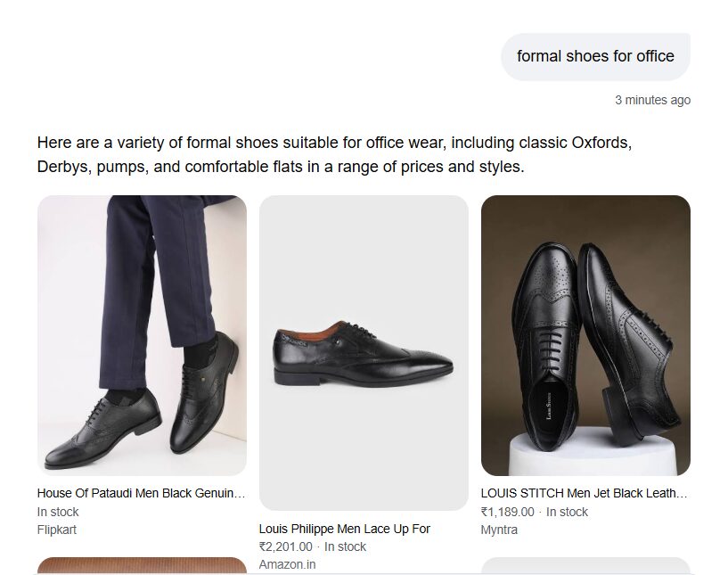Screen dimensions: 728x575
Task: Open the House Of Pataudi Men Black product title
Action: tap(141, 493)
